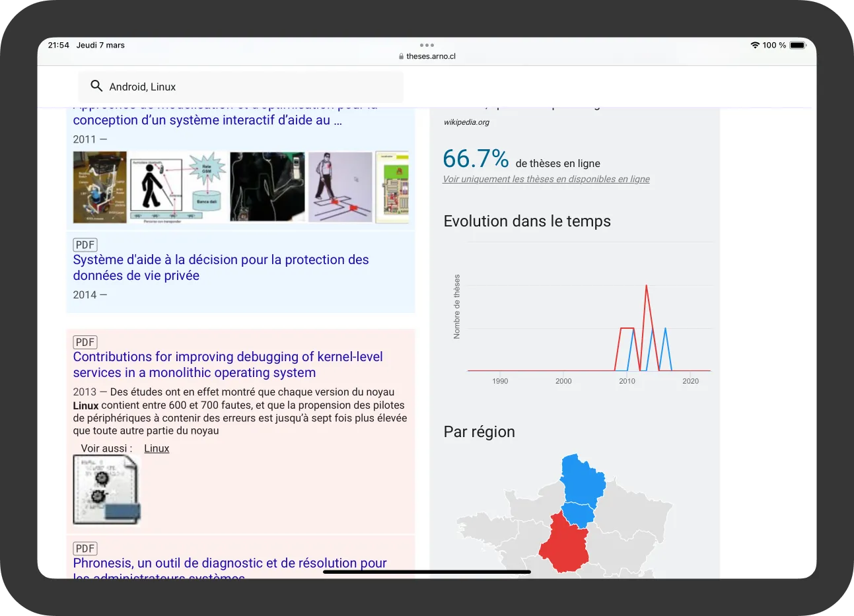Screen dimensions: 854x616
Task: Tap the three-dot multitasking icon at top
Action: pos(427,45)
